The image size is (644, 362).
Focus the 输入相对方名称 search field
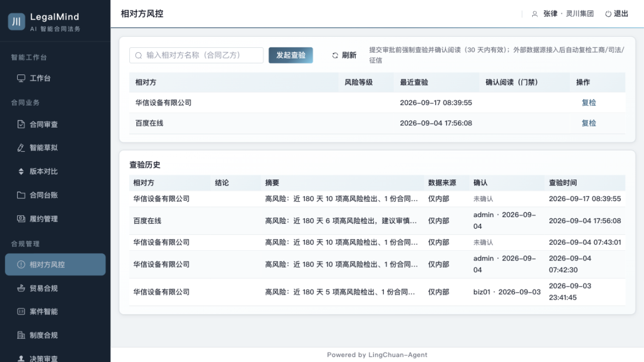click(x=196, y=55)
